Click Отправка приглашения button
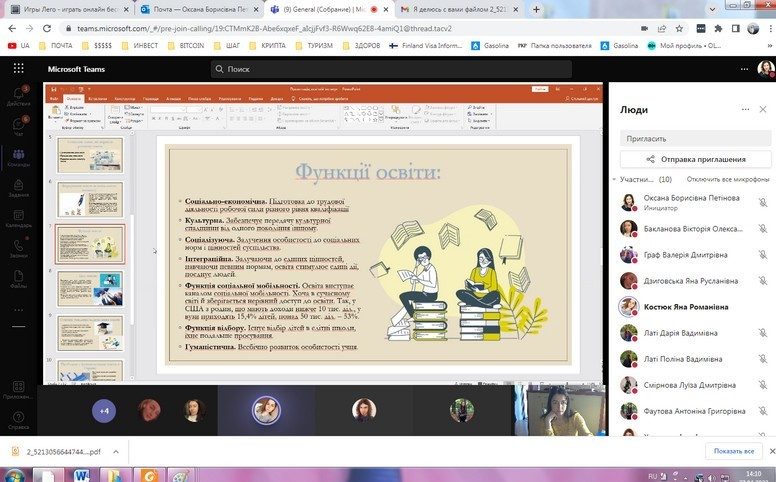Viewport: 776px width, 482px height. [695, 159]
